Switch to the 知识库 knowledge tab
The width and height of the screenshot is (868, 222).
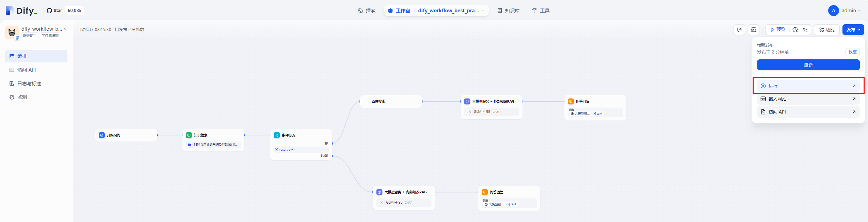pos(508,11)
